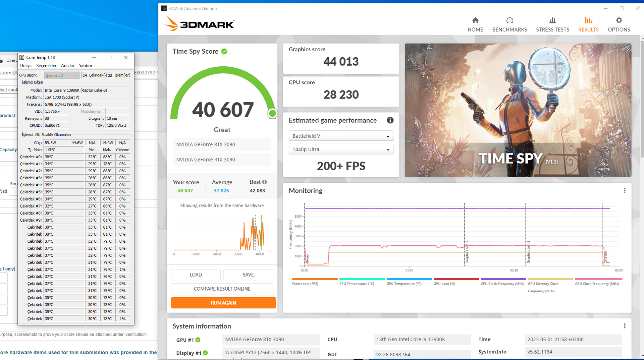644x360 pixels.
Task: Click the CPU score value 28 230
Action: click(x=341, y=95)
